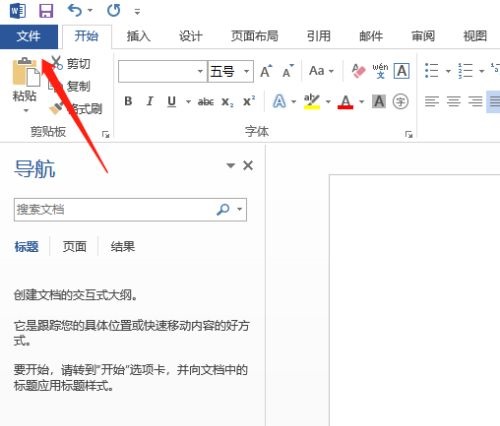Click the numbered list icon
Viewport: 500px width, 426px height.
[x=465, y=71]
